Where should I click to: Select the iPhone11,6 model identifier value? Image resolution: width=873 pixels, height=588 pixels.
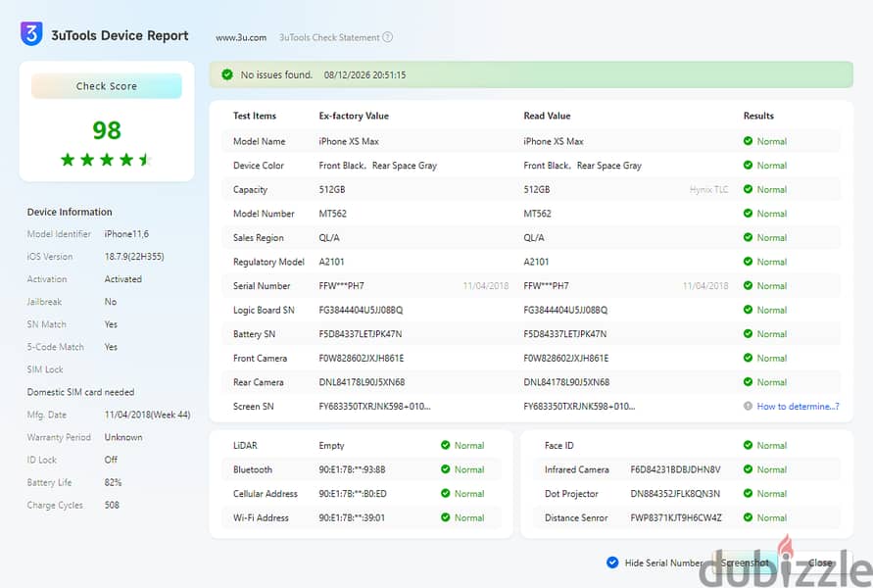[x=126, y=234]
